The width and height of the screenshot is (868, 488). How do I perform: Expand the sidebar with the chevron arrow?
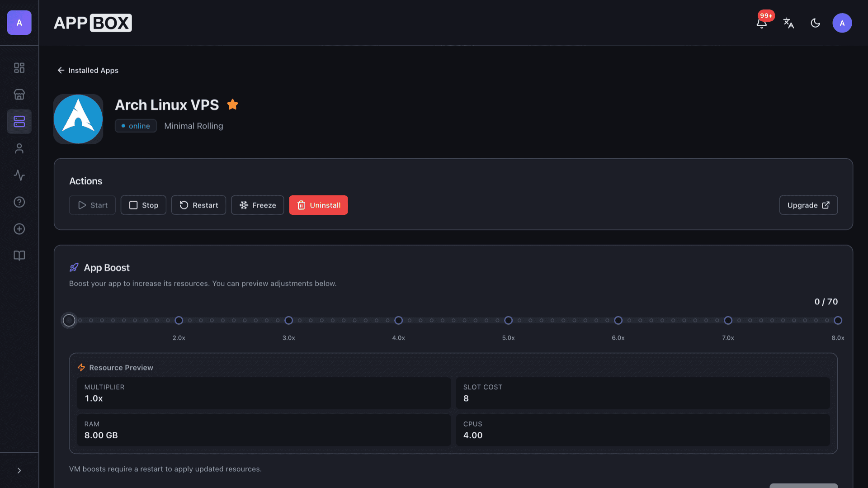pyautogui.click(x=19, y=470)
